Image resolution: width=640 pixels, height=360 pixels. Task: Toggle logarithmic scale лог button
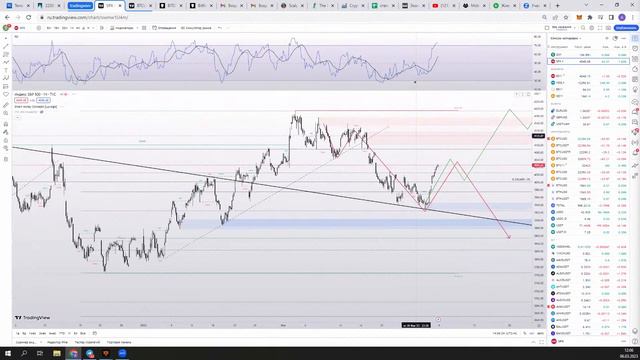click(x=532, y=333)
